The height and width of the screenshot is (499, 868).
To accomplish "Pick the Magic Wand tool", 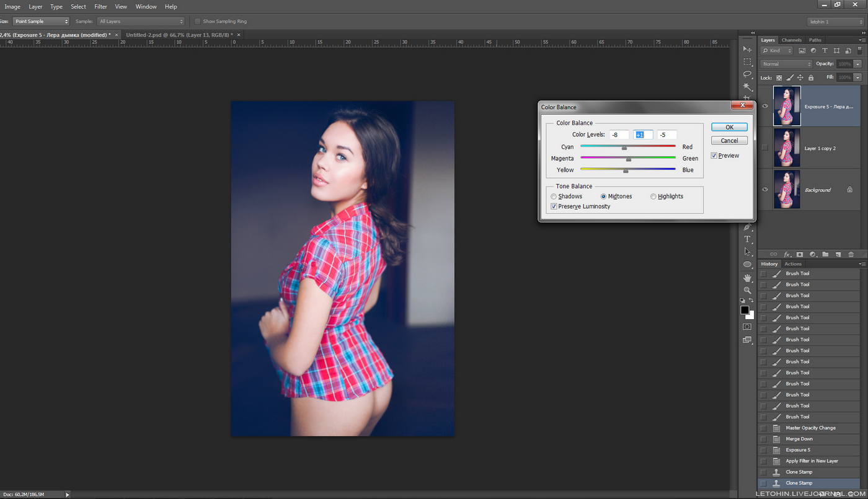I will click(x=747, y=87).
